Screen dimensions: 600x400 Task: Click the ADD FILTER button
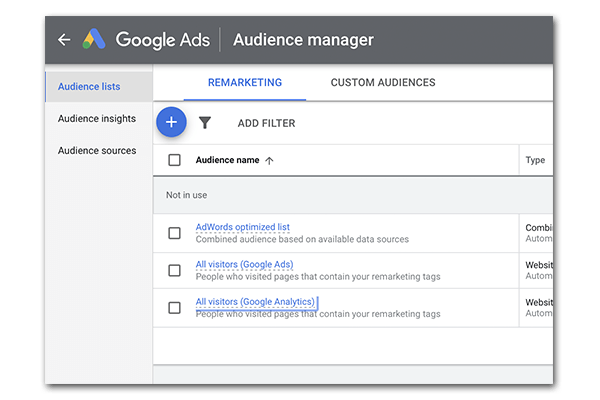[x=266, y=123]
